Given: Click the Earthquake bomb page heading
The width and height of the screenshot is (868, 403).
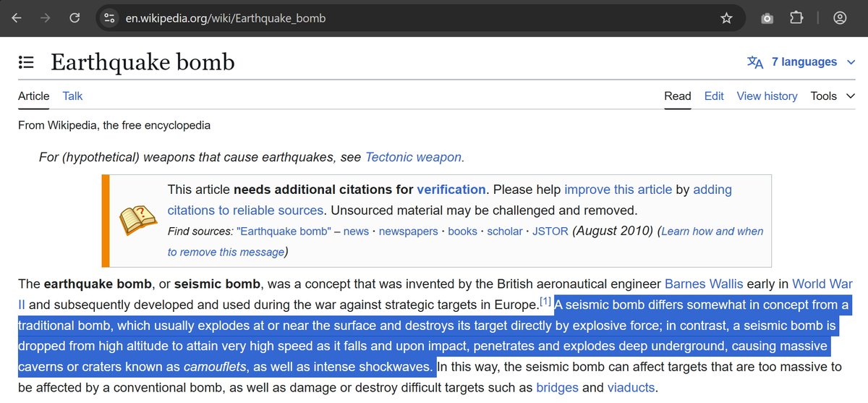Looking at the screenshot, I should coord(142,62).
